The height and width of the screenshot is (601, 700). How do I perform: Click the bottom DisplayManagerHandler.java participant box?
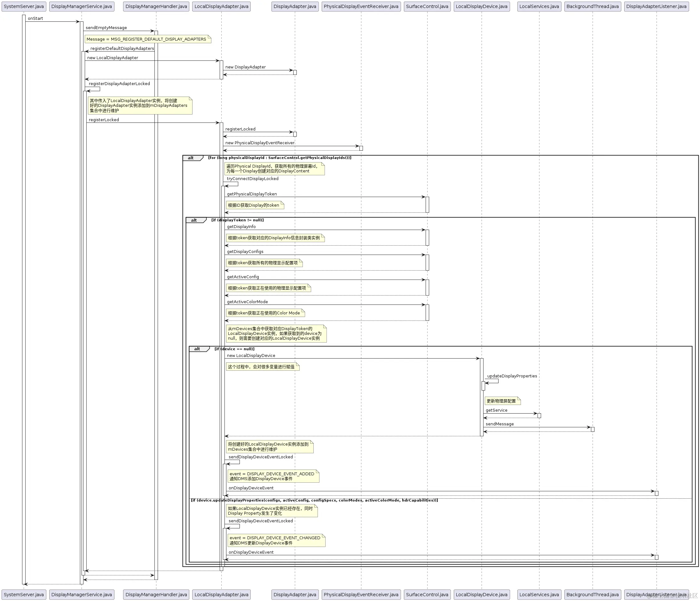click(156, 595)
